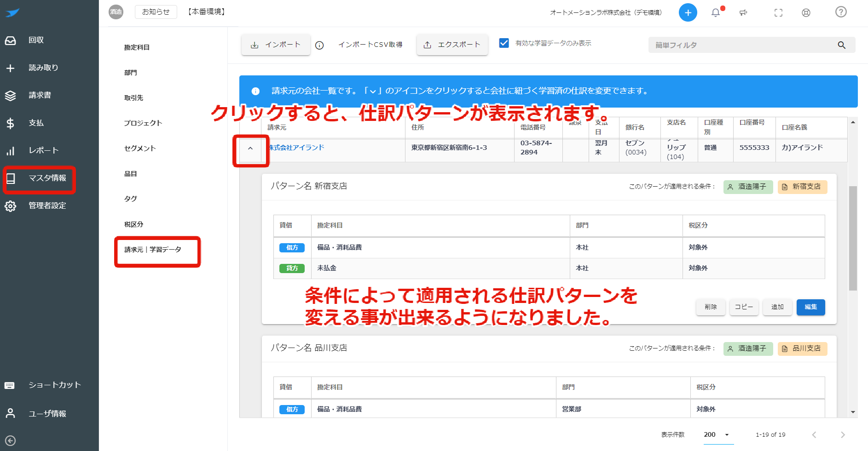Toggle 有効な学習データのみ表示 checkbox

pyautogui.click(x=504, y=43)
